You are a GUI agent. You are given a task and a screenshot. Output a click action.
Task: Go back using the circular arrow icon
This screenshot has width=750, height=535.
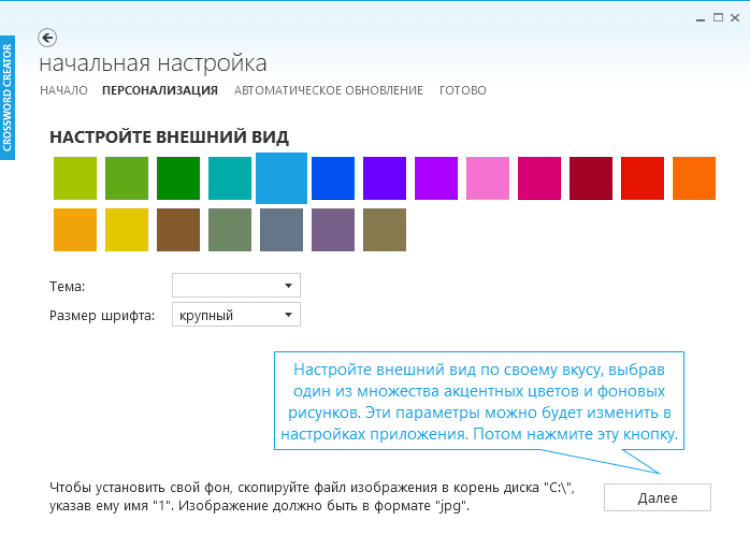(47, 37)
